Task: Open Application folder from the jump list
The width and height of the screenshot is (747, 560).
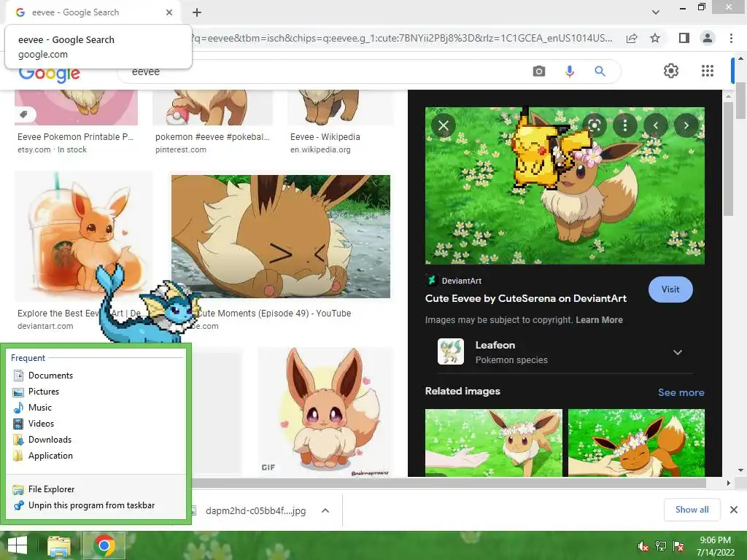Action: pos(96,456)
